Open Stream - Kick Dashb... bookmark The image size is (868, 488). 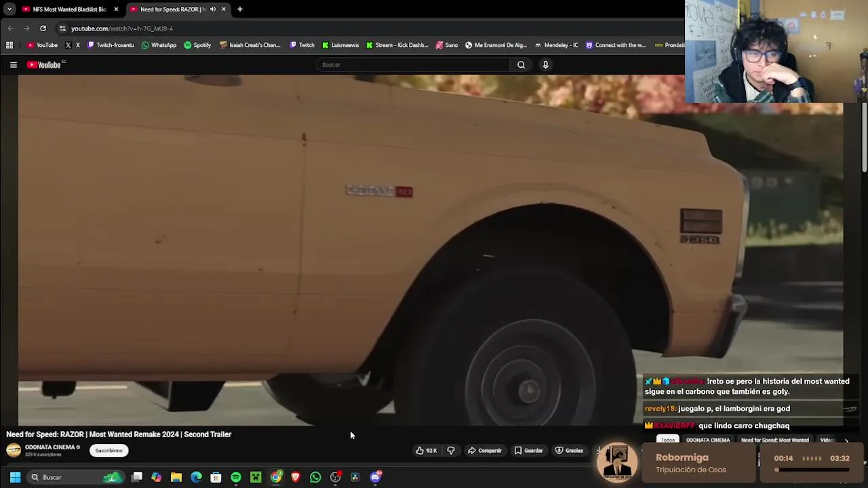pos(397,45)
